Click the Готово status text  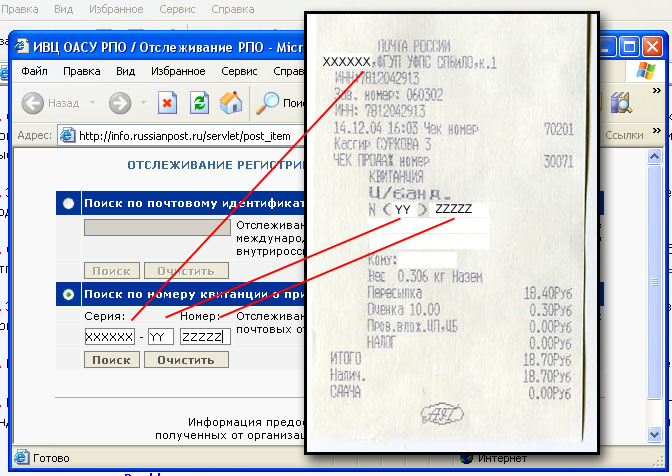click(51, 458)
